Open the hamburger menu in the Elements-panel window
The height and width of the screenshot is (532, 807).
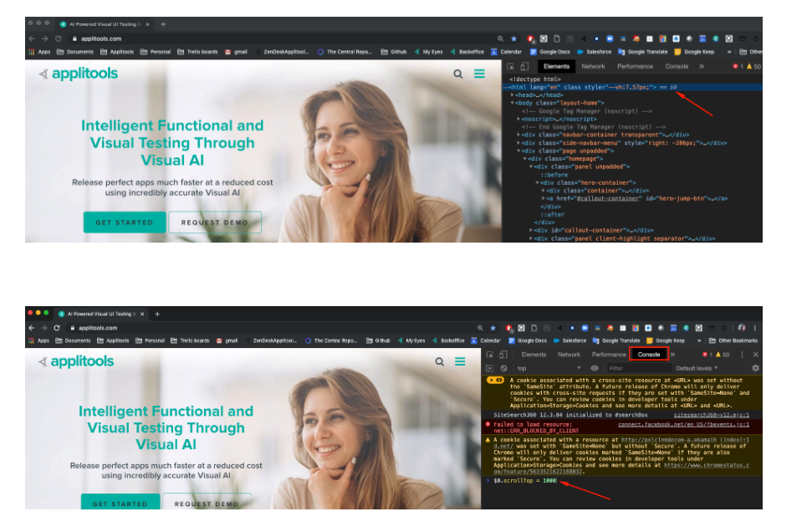coord(479,74)
